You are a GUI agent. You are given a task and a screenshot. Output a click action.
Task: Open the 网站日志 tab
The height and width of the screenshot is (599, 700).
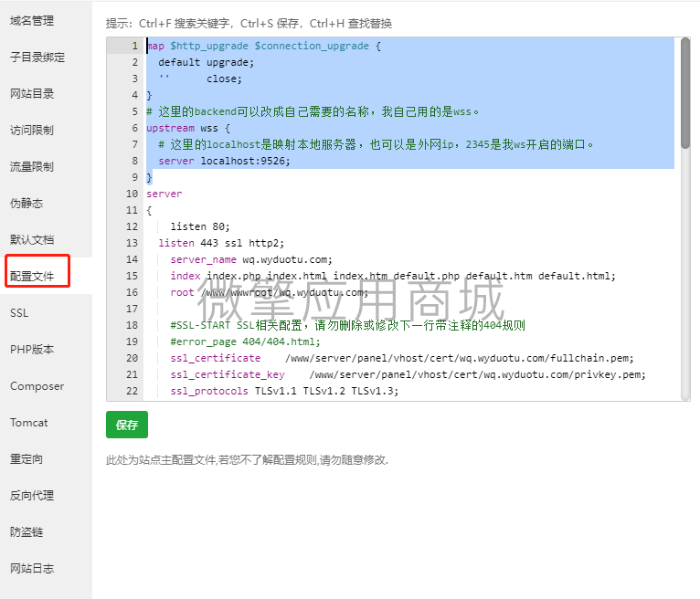(32, 569)
